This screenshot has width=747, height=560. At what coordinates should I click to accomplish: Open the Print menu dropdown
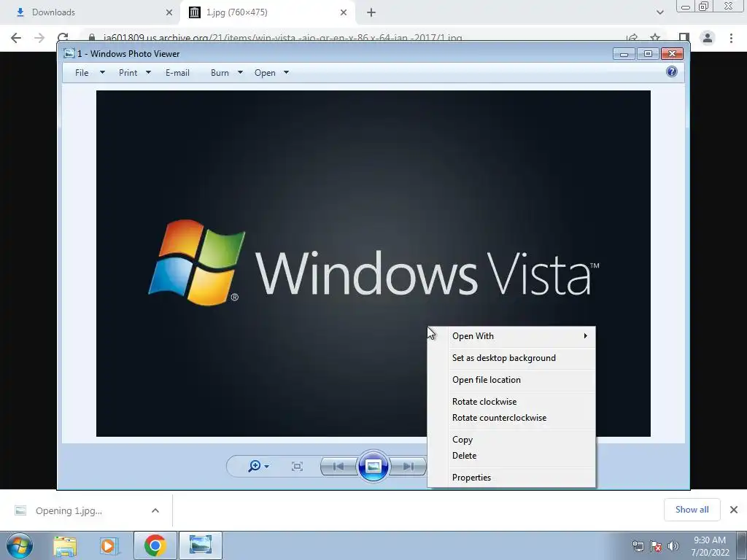134,73
